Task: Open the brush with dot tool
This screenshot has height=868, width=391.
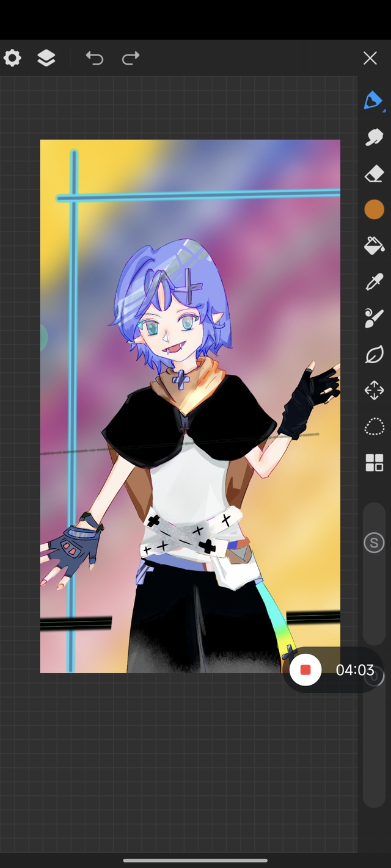Action: [x=374, y=317]
